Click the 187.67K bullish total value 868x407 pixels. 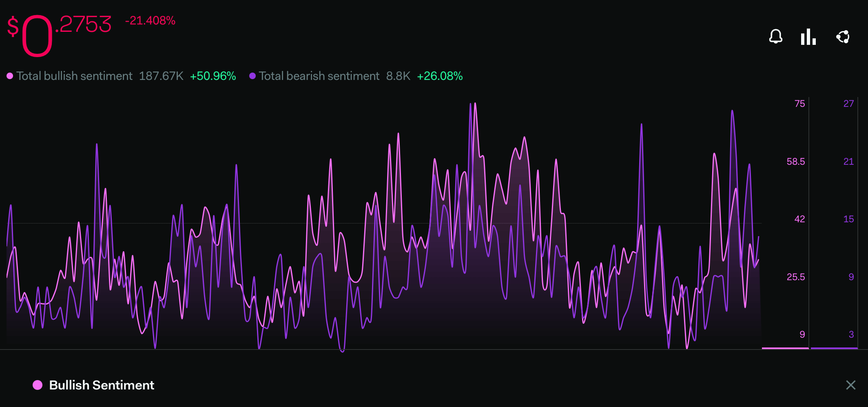tap(161, 76)
